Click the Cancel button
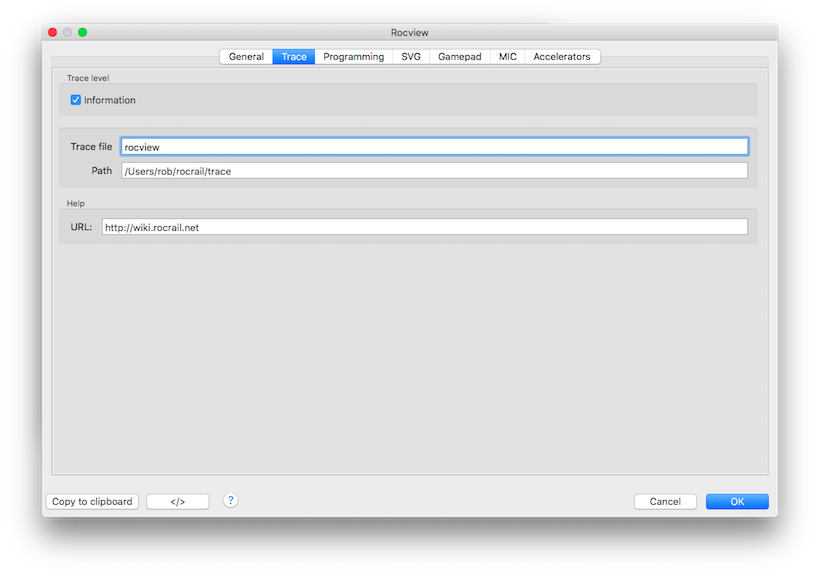 pos(665,502)
